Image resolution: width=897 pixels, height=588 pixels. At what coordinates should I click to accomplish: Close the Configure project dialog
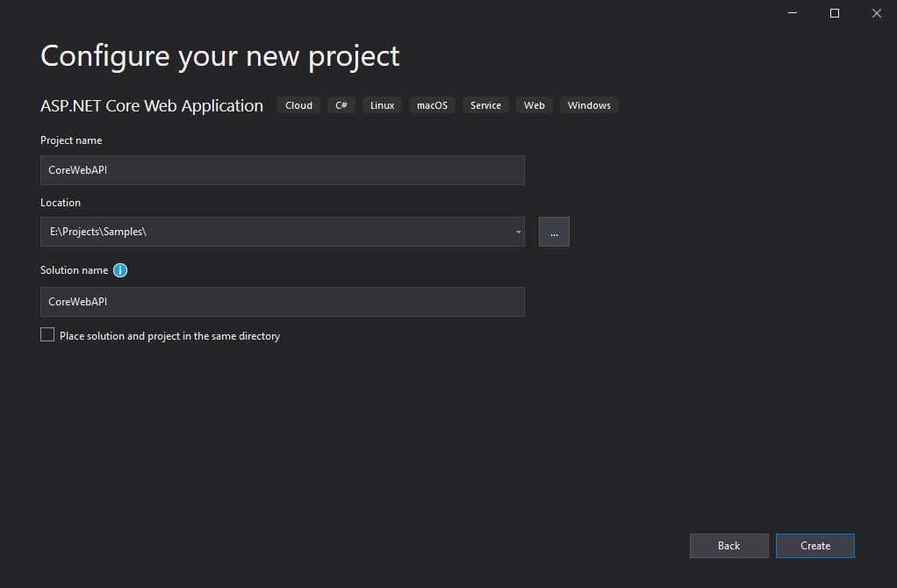(877, 13)
